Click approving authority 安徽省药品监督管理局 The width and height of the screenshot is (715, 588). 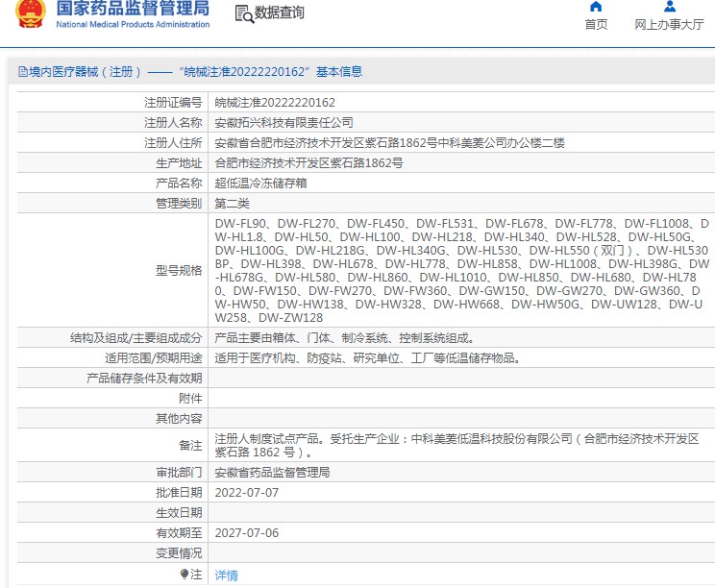(x=272, y=472)
